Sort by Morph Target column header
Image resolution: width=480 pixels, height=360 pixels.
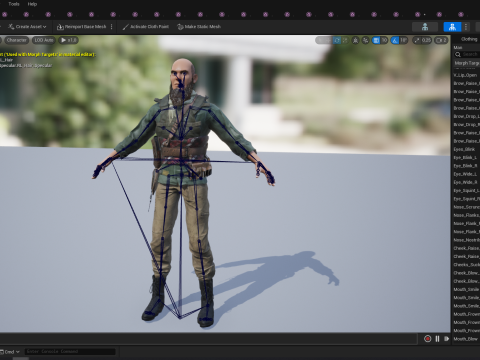[x=467, y=63]
